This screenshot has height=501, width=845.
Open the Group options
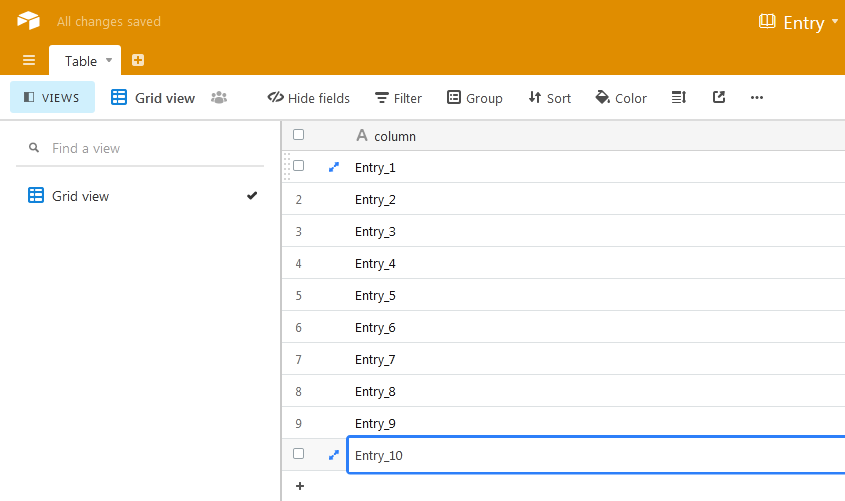(x=474, y=98)
